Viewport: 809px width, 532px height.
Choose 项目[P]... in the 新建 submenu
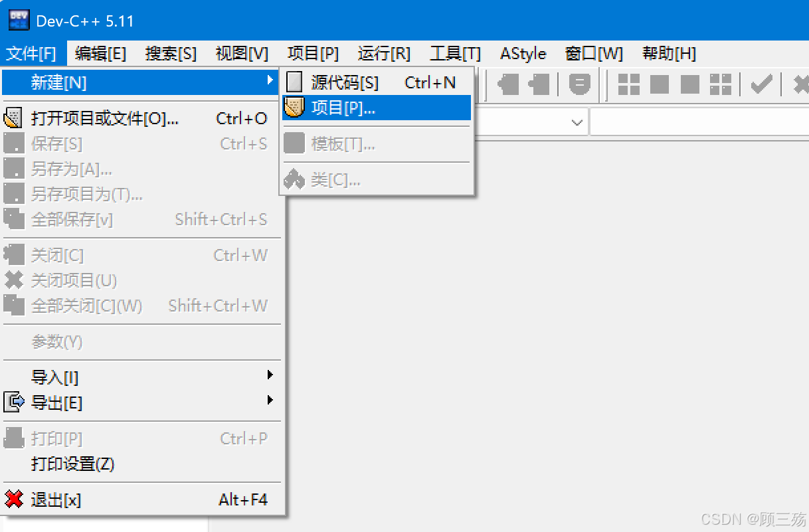377,108
